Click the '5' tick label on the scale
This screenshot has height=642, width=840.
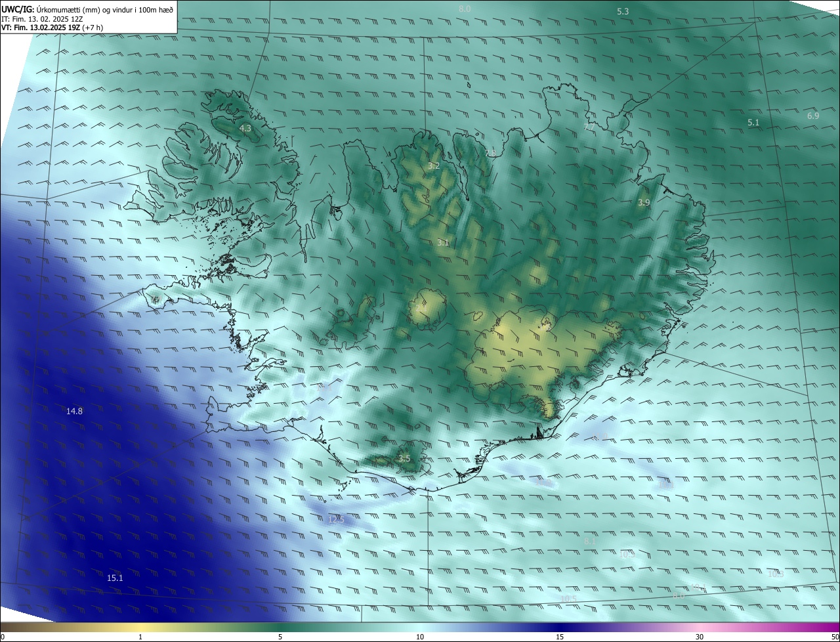tap(280, 637)
